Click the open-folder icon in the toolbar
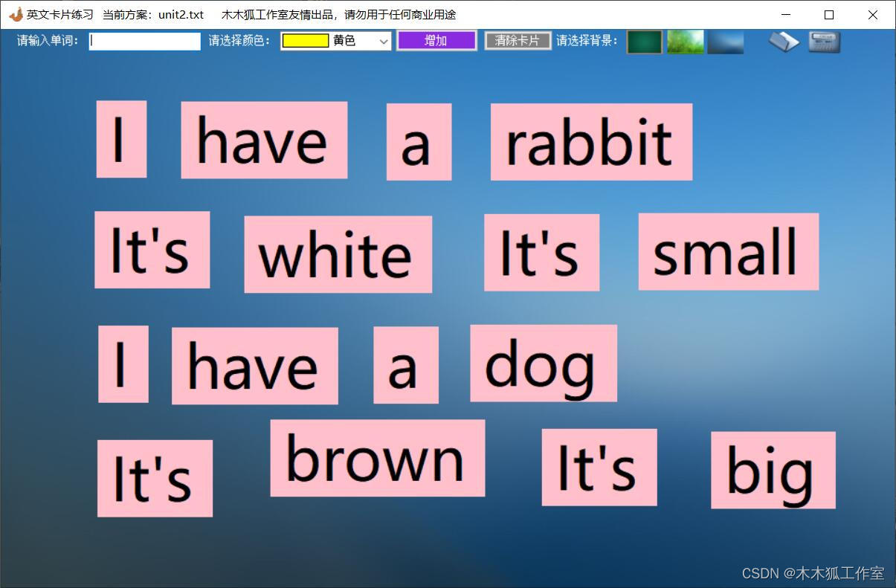This screenshot has width=896, height=588. click(x=784, y=42)
